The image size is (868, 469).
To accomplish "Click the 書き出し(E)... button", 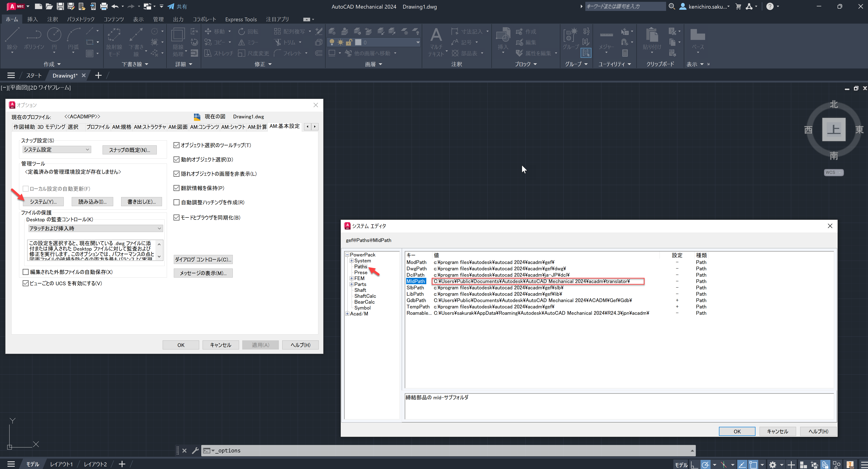I will coord(142,201).
